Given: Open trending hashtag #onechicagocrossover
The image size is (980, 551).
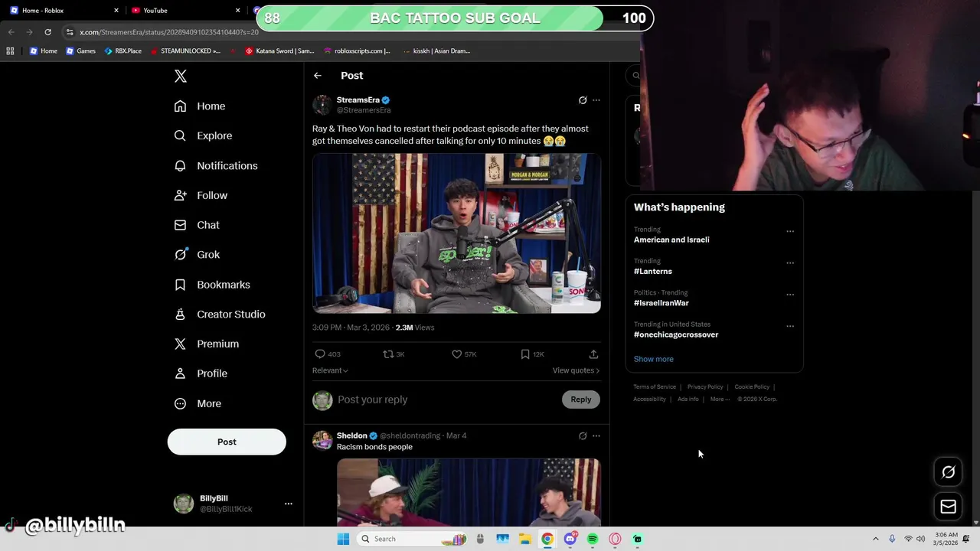Looking at the screenshot, I should click(x=676, y=334).
